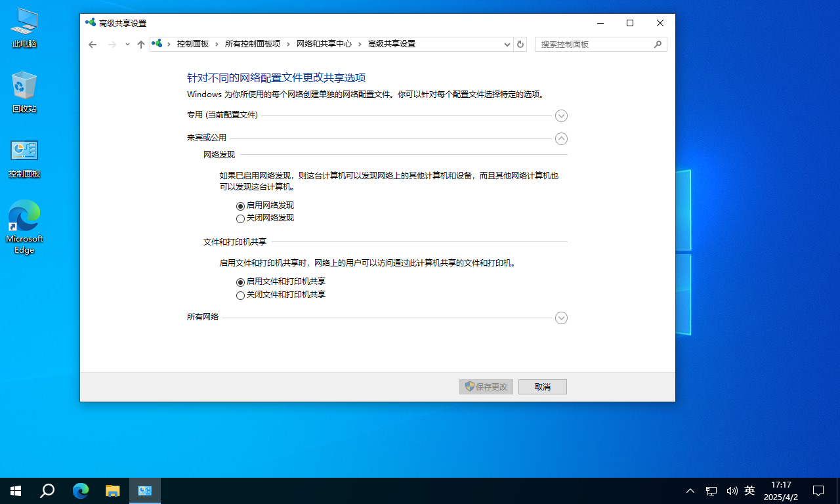The width and height of the screenshot is (840, 504).
Task: Go to 所有控制面板项 breadcrumb
Action: tap(253, 44)
